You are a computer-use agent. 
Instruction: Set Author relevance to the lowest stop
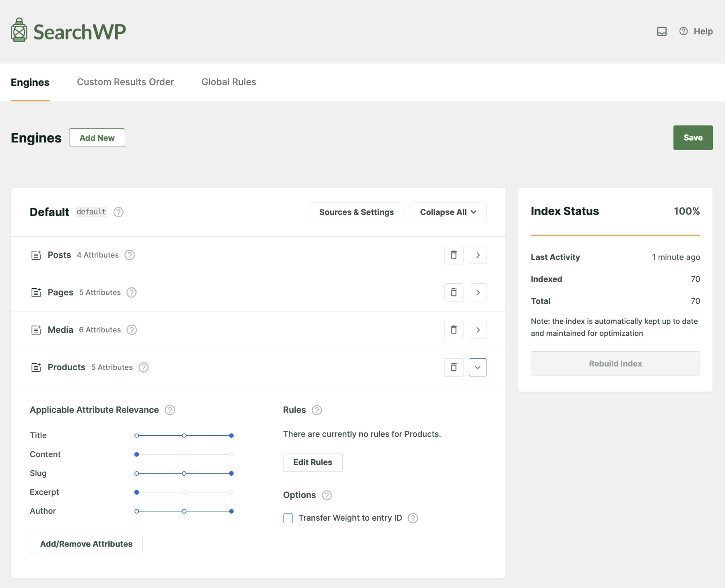(137, 511)
